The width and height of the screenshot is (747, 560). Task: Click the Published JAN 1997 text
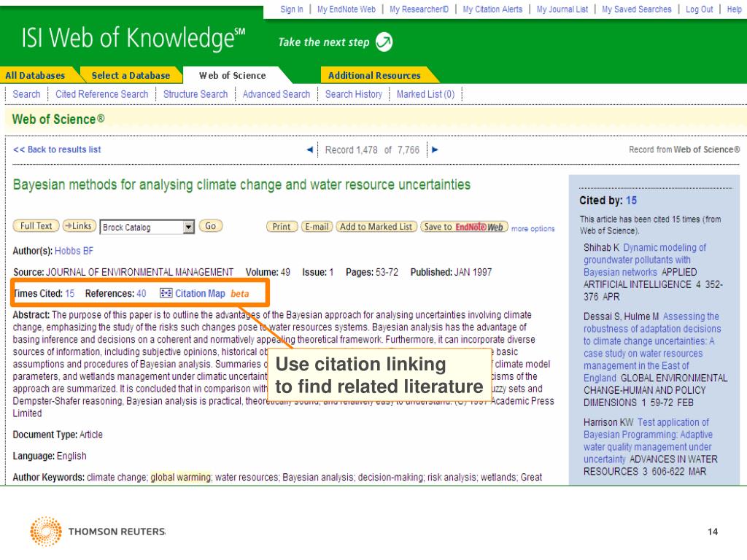[451, 273]
